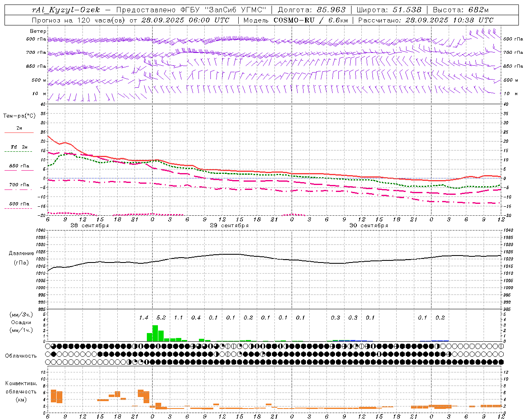Click the Ветер panel label

(38, 31)
